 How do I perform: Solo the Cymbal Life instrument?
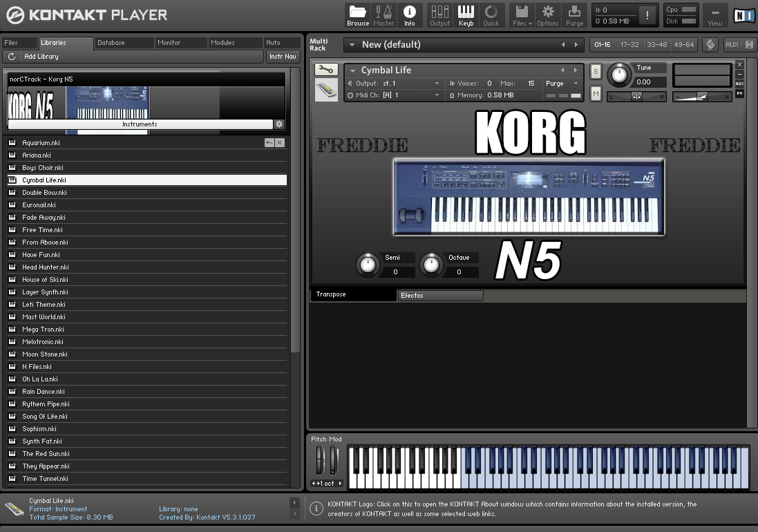(596, 72)
